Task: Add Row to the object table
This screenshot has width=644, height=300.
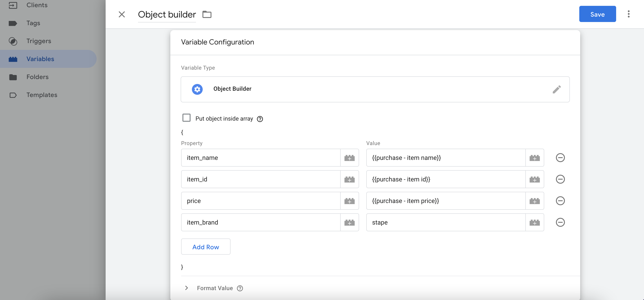Action: click(206, 247)
